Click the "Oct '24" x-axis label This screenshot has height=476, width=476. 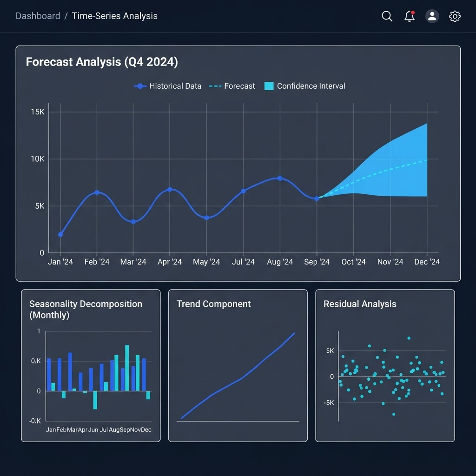pos(353,262)
